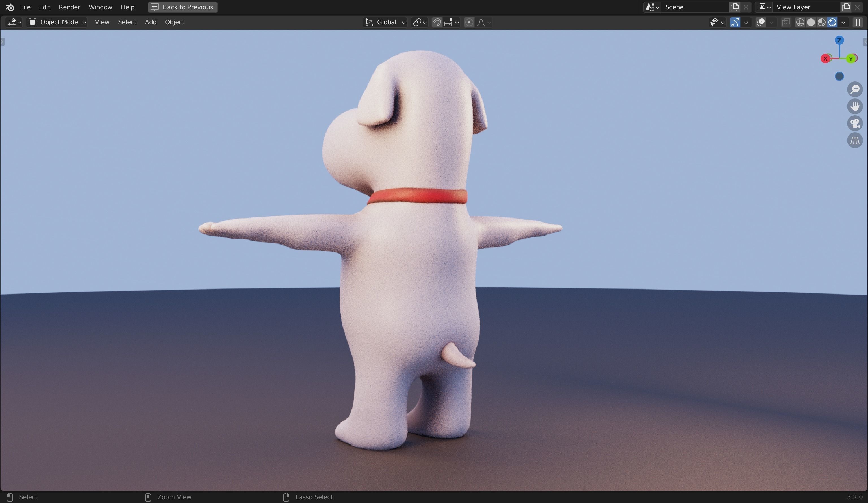
Task: Click the Lasso Select status bar hint
Action: coord(314,497)
